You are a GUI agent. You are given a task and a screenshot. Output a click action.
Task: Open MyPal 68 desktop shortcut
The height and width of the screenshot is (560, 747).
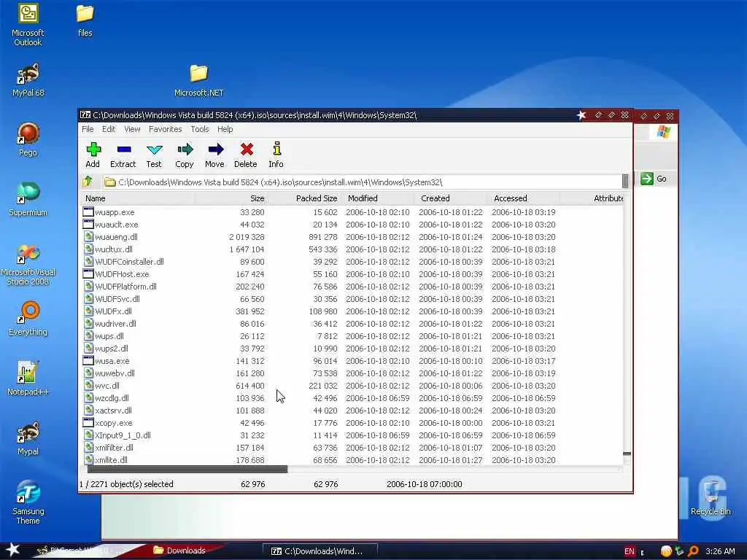pos(28,80)
